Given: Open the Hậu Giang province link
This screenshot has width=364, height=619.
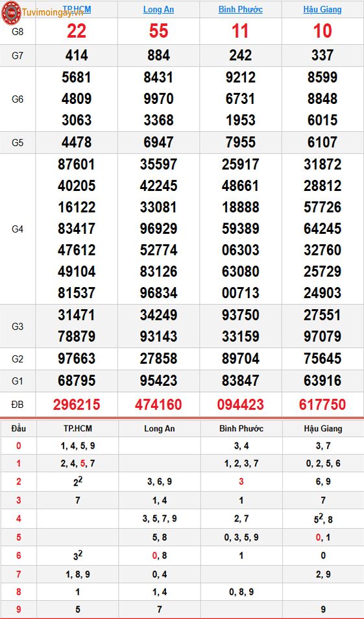Looking at the screenshot, I should [x=322, y=10].
